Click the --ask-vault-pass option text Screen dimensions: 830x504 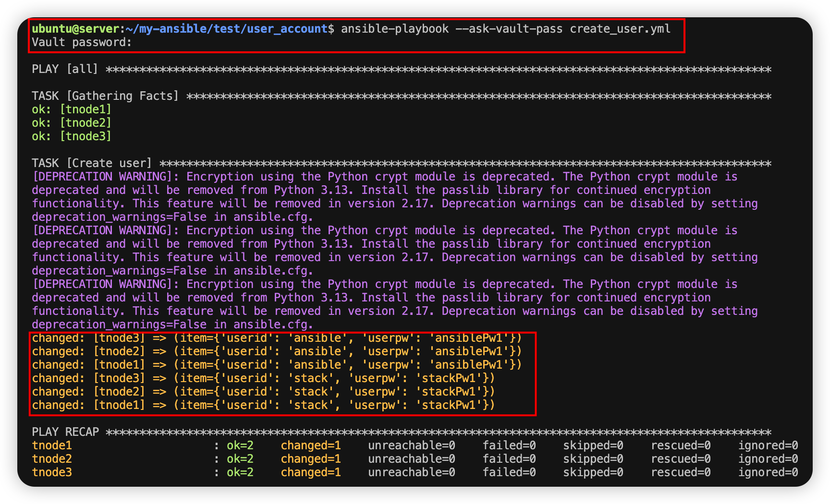point(509,29)
